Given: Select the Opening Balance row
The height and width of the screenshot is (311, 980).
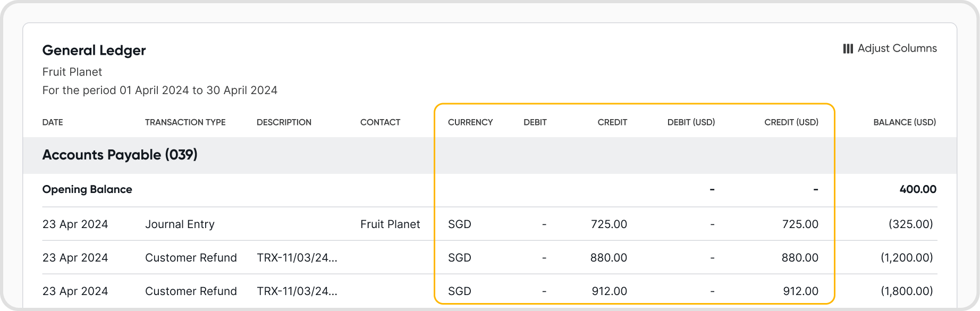Looking at the screenshot, I should [87, 190].
